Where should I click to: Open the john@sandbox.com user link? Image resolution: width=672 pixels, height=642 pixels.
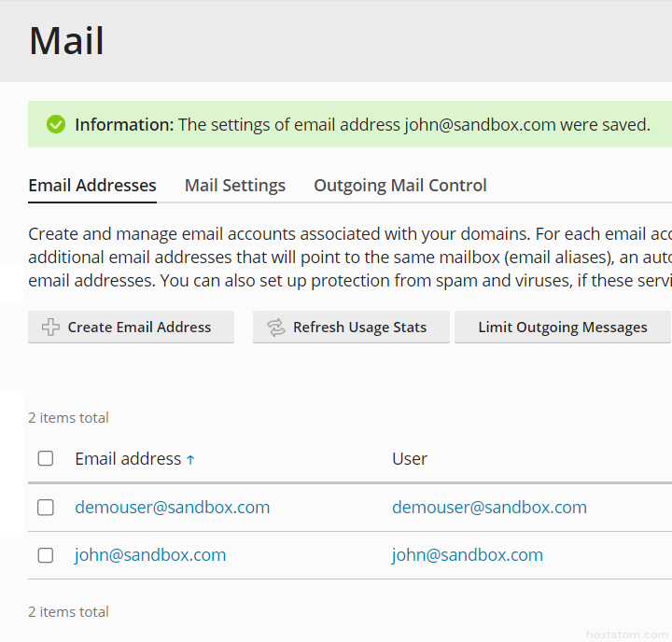point(468,555)
